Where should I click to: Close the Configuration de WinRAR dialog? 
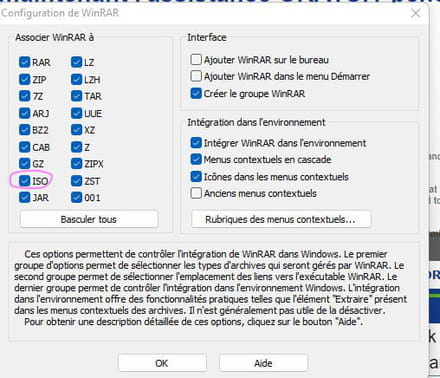[x=415, y=13]
